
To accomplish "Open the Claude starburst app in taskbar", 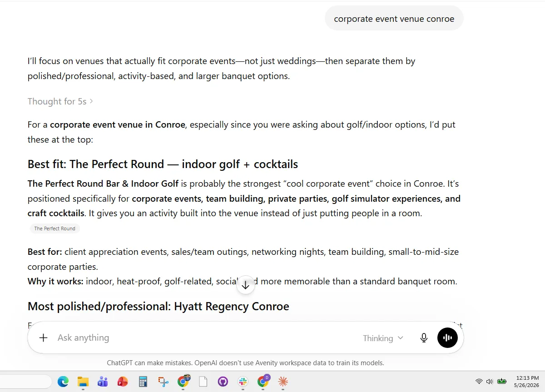I will (x=283, y=382).
